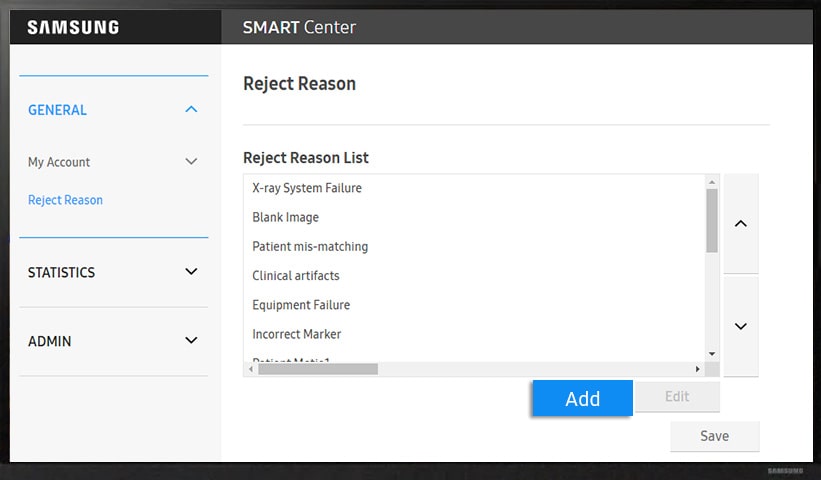This screenshot has width=821, height=480.
Task: Choose Patient mis-matching reason
Action: pos(310,246)
